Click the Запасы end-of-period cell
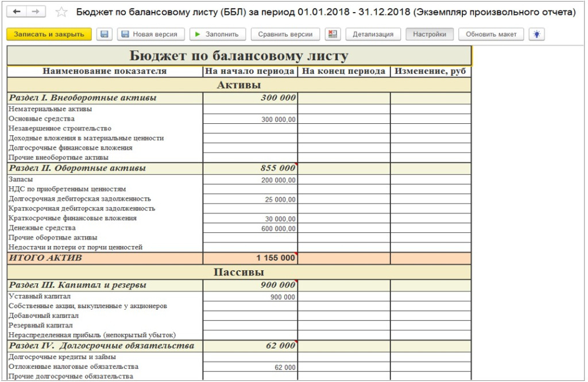588x382 pixels. pos(344,180)
